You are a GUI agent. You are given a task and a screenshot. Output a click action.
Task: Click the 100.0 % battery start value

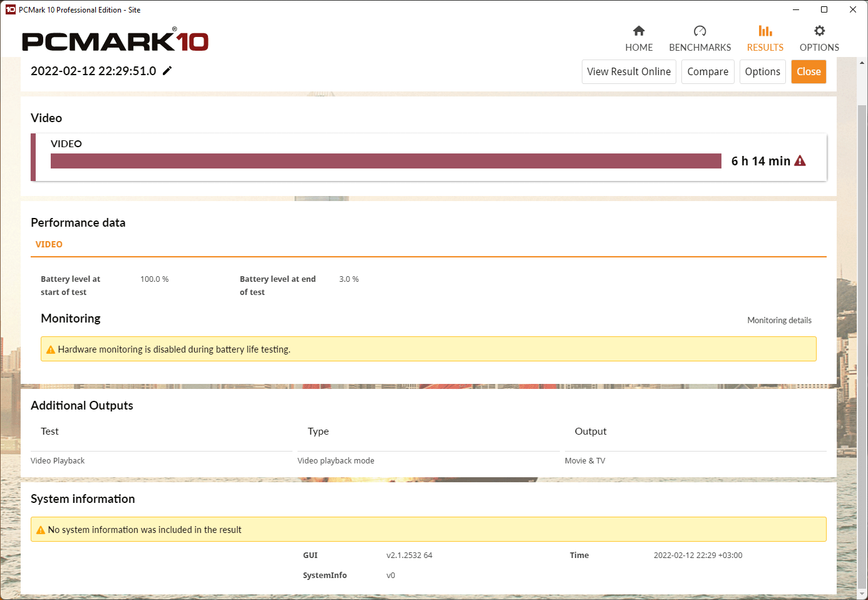point(154,279)
